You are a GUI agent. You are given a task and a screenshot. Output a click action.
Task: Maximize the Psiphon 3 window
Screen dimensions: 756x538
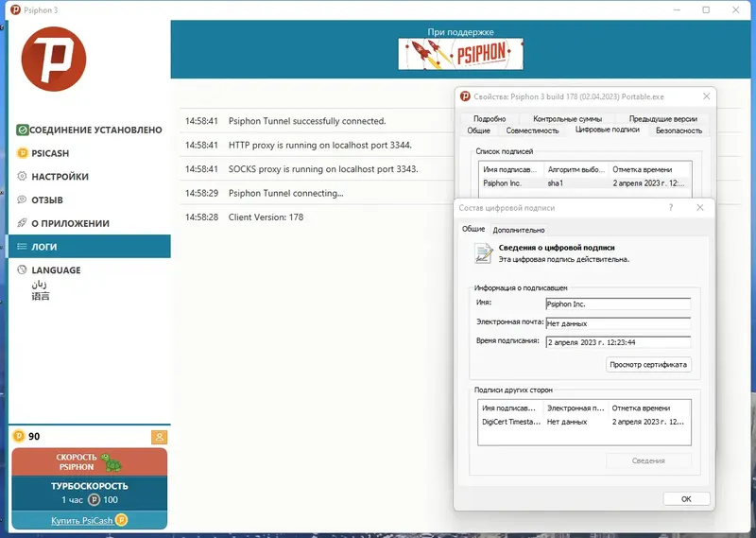[x=706, y=9]
